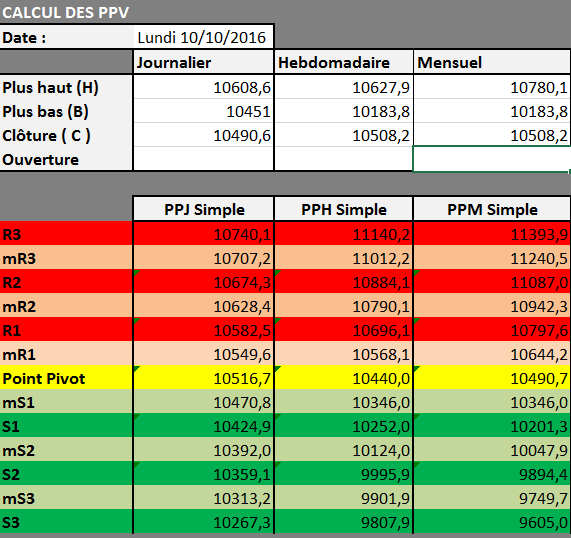This screenshot has width=571, height=538.
Task: Click mS1 value 10470,8
Action: coord(203,402)
